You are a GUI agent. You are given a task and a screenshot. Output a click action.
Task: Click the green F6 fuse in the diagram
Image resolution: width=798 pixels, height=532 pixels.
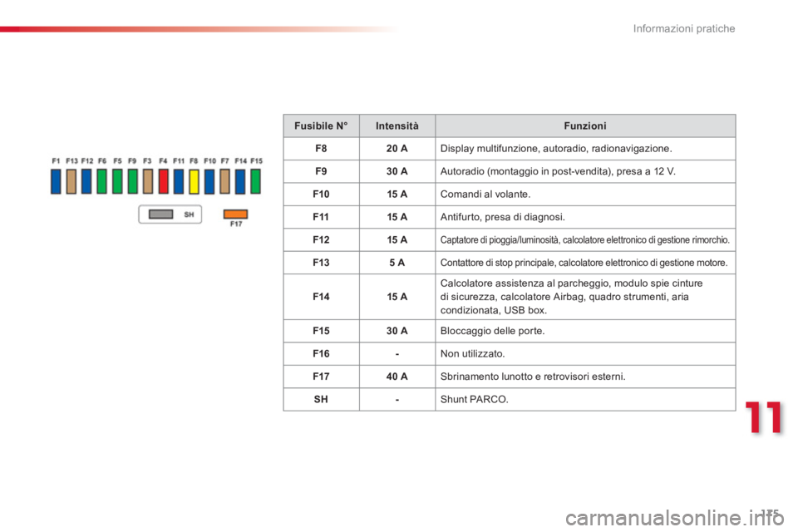tap(101, 181)
